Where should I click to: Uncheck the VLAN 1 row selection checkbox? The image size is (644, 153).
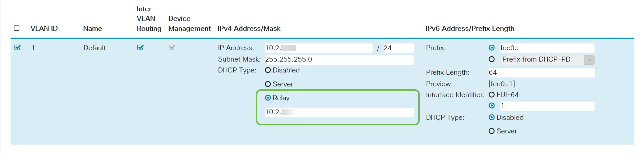[x=18, y=48]
